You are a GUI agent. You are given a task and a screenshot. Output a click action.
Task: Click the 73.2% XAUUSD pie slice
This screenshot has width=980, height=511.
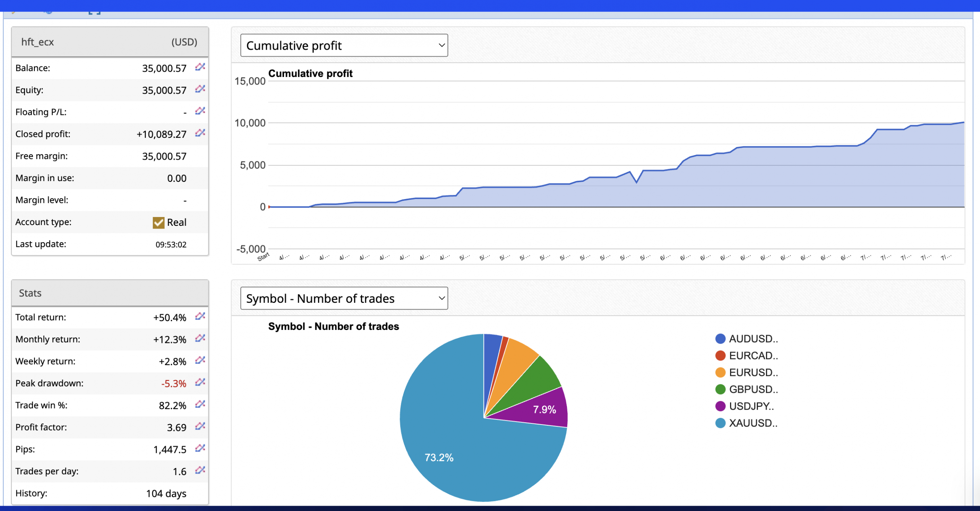(x=439, y=457)
